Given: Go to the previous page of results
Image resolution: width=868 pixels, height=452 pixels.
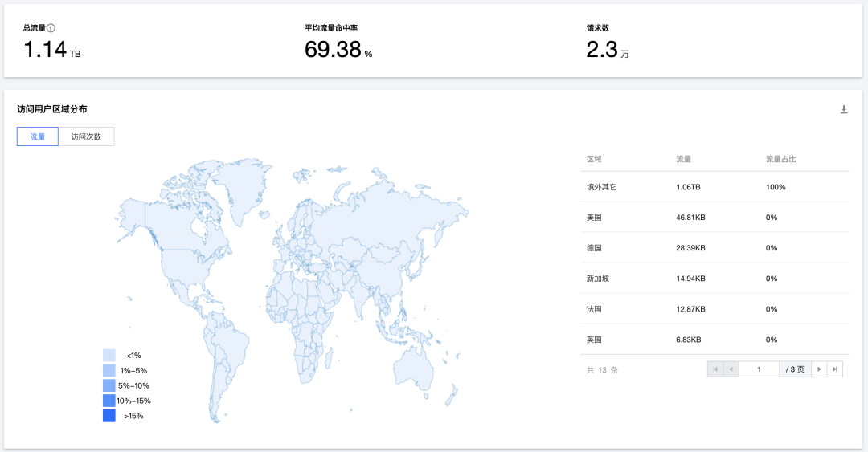Looking at the screenshot, I should coord(731,369).
